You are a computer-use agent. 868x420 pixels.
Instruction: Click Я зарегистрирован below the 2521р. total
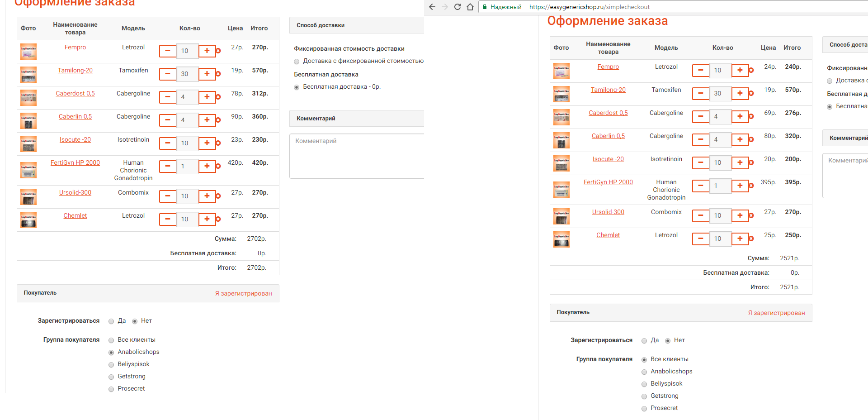(776, 313)
